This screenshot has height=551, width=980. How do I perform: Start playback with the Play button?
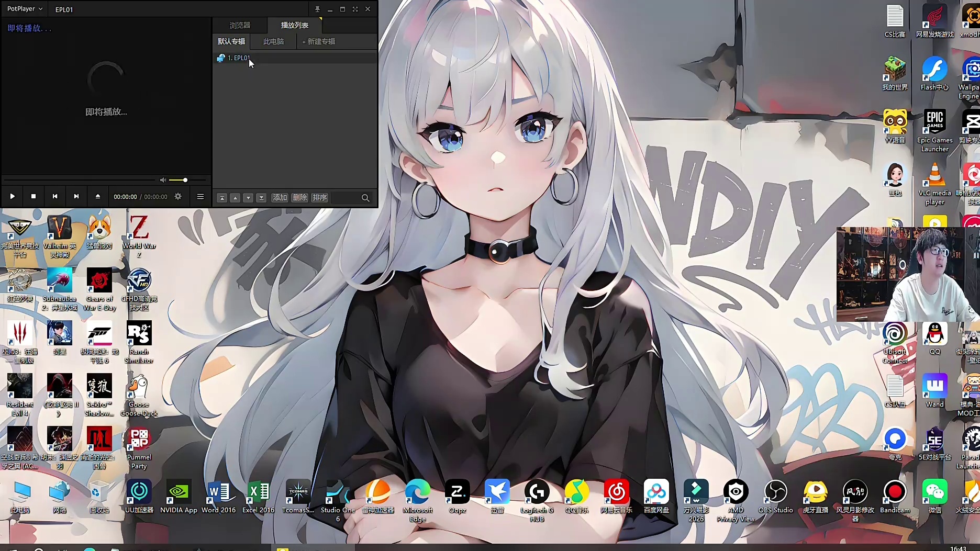(x=12, y=196)
